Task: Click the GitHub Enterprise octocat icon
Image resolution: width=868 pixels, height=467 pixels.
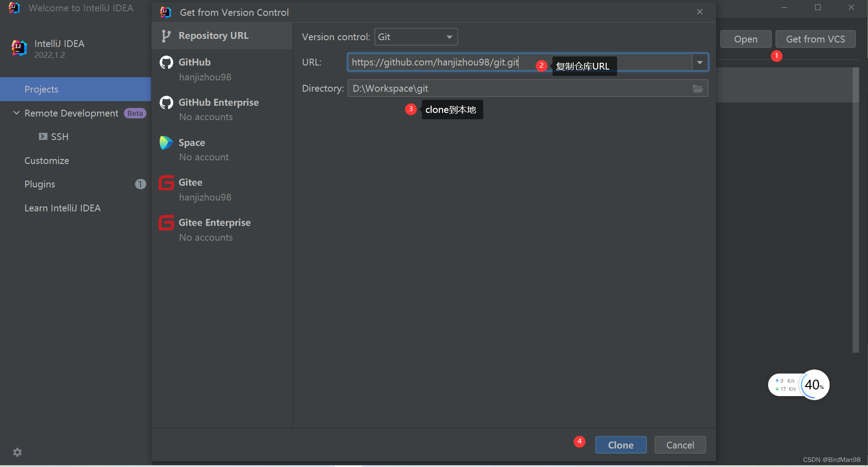Action: [x=166, y=103]
